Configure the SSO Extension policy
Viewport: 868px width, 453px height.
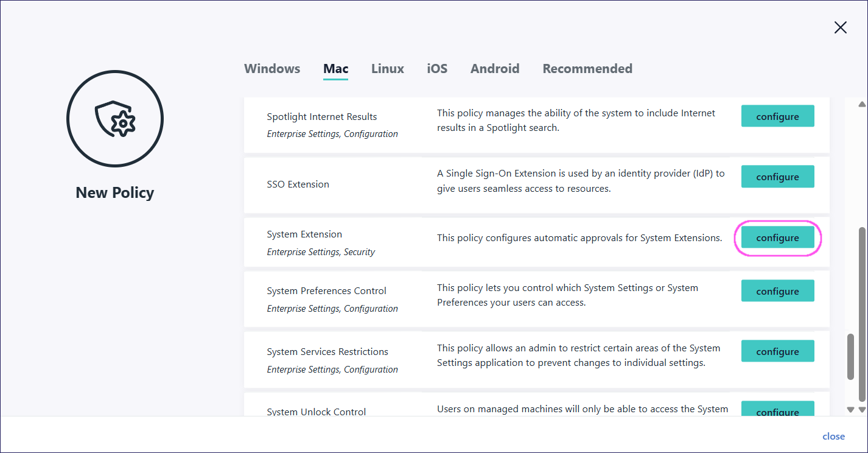coord(777,177)
